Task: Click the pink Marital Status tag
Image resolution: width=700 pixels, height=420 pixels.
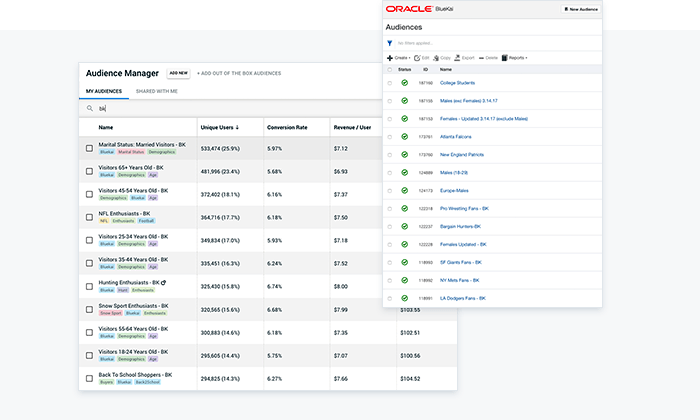Action: pos(131,152)
